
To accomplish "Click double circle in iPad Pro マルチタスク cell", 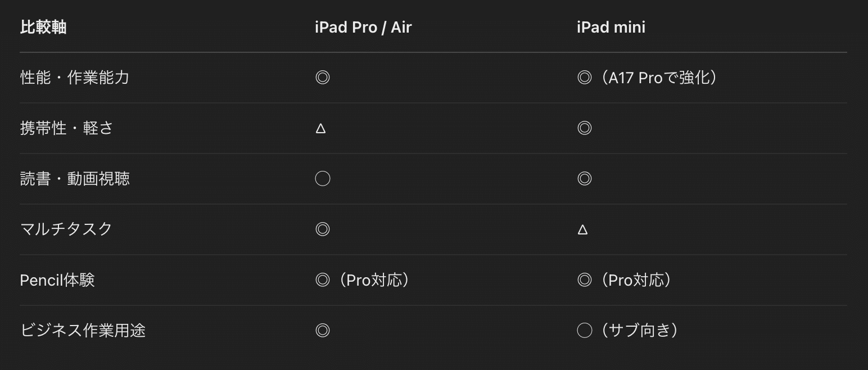I will (x=323, y=229).
